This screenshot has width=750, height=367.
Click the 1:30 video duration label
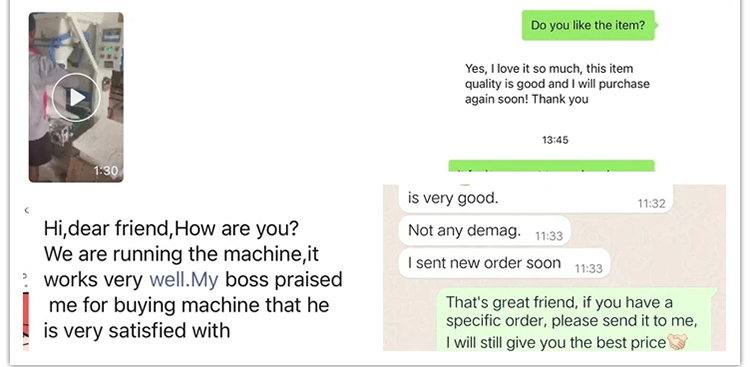pos(106,171)
